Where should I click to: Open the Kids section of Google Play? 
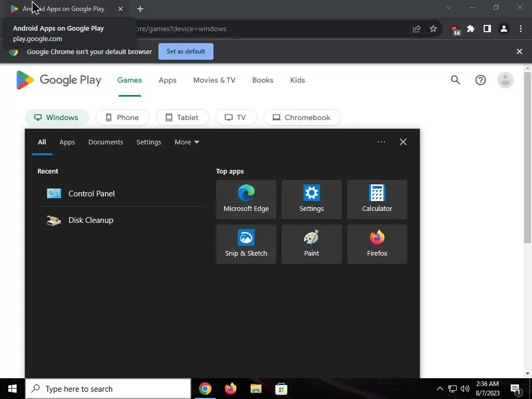298,81
